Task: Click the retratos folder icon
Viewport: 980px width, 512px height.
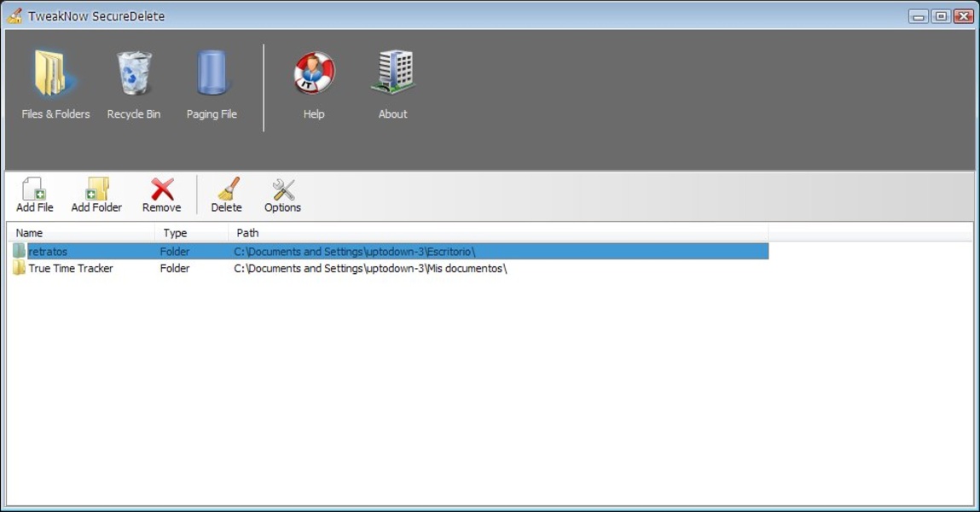Action: (x=19, y=252)
